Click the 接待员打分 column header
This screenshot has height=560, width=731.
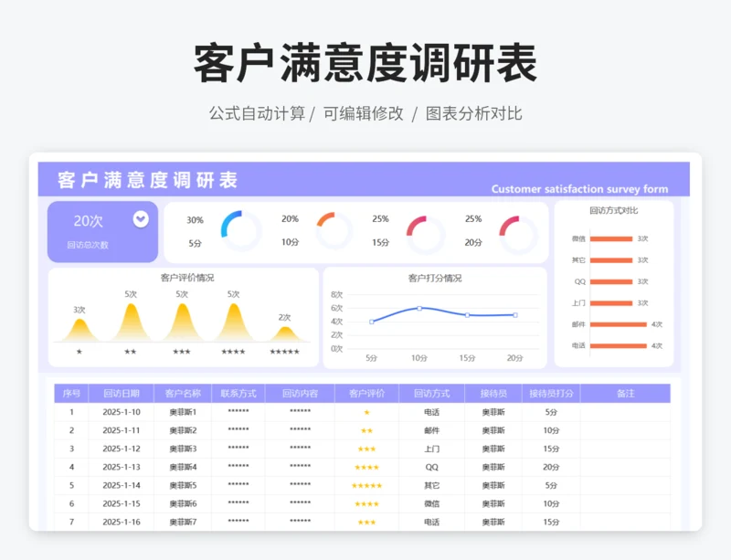tap(551, 394)
